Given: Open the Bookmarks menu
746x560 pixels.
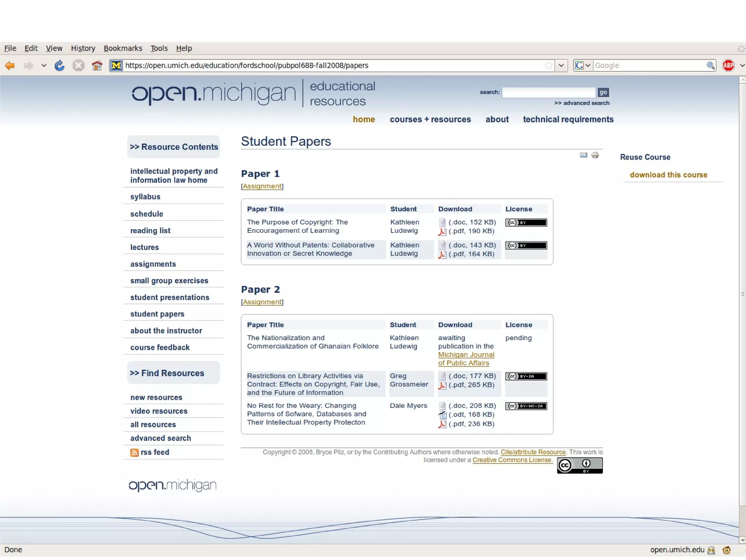Looking at the screenshot, I should pyautogui.click(x=123, y=48).
